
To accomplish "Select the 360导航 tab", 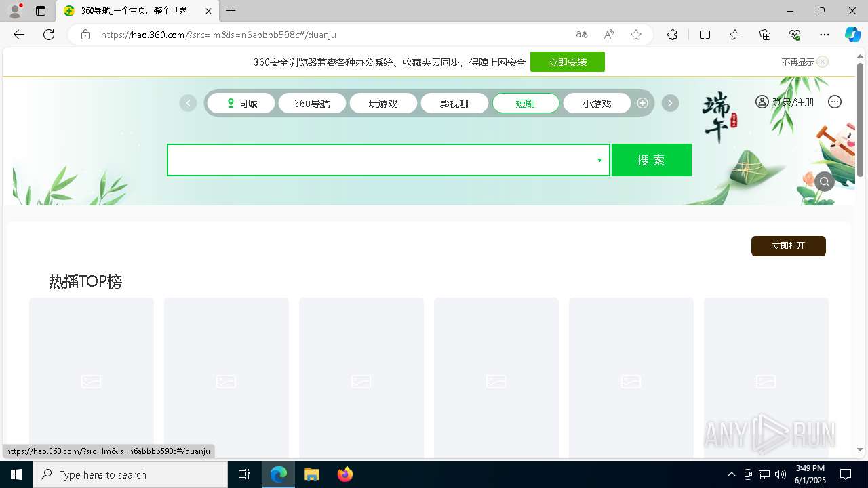I will (x=312, y=103).
